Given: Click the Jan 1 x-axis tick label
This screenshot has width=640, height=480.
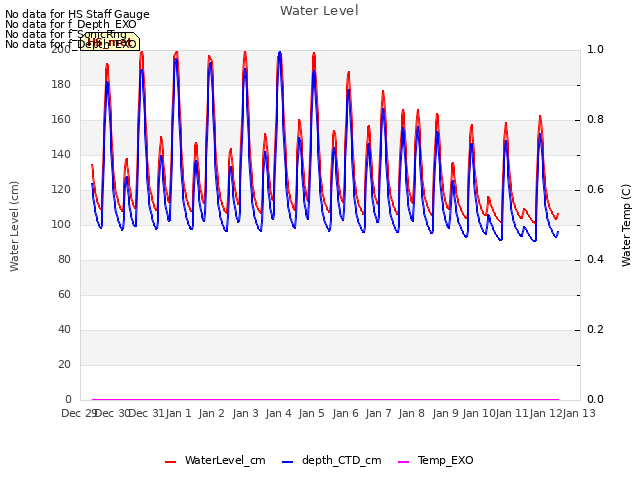Looking at the screenshot, I should click(x=178, y=413).
